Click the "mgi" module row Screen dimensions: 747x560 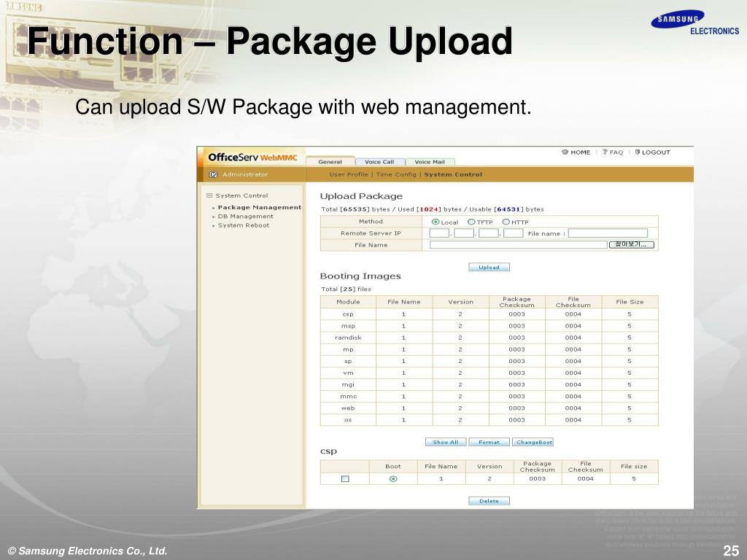(489, 385)
